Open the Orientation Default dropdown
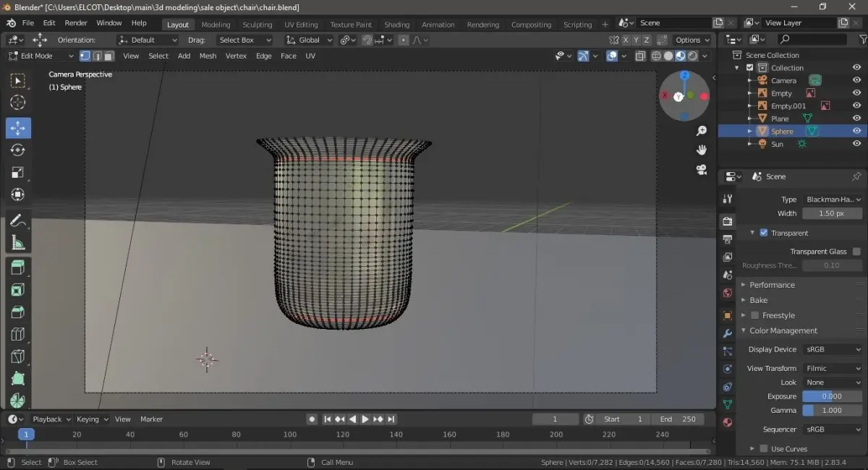 click(148, 40)
